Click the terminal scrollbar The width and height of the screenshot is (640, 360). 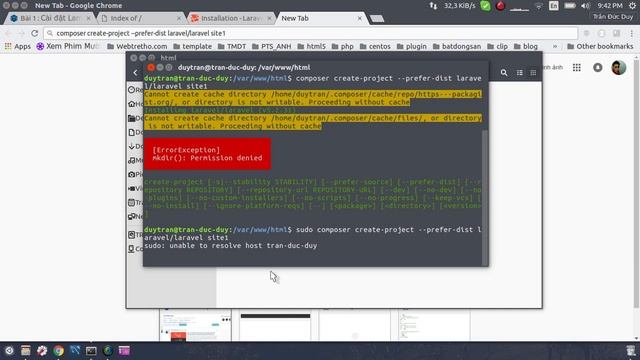click(x=485, y=197)
